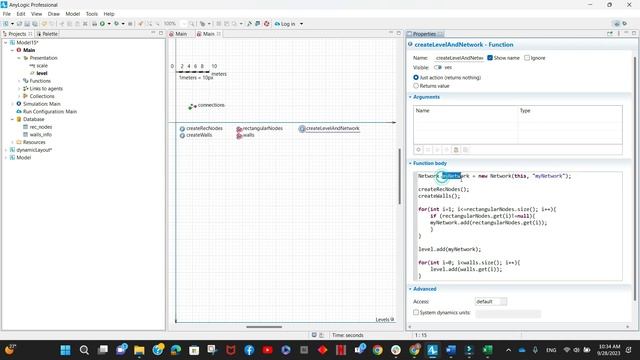640x360 pixels.
Task: Click the Properties panel vertical scrollbar
Action: point(635,179)
